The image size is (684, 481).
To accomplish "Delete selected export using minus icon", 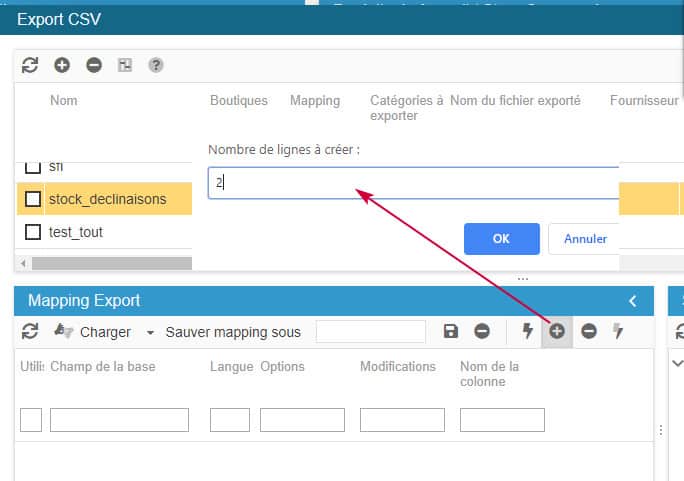I will click(x=94, y=65).
